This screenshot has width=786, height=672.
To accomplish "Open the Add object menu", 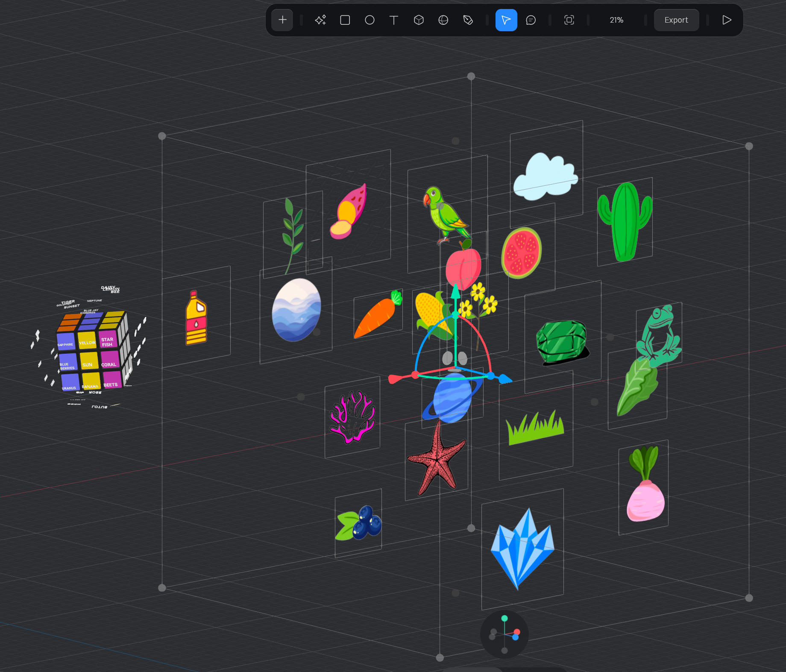I will click(x=282, y=20).
